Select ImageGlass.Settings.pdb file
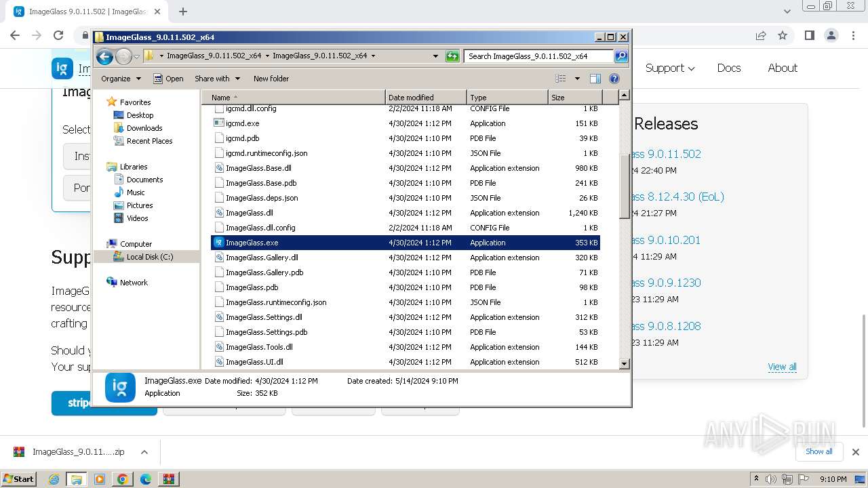Viewport: 868px width, 488px height. 406,332
